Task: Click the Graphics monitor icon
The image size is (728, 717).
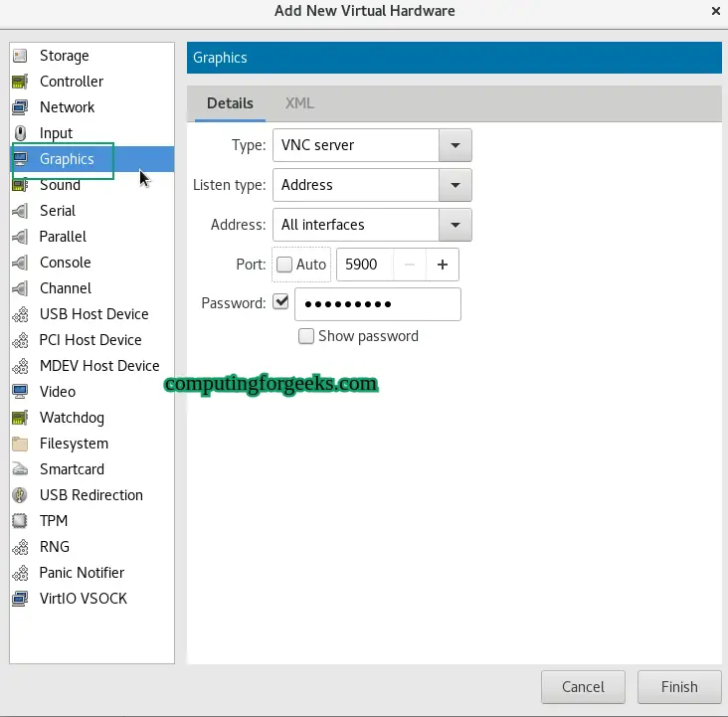Action: (x=20, y=159)
